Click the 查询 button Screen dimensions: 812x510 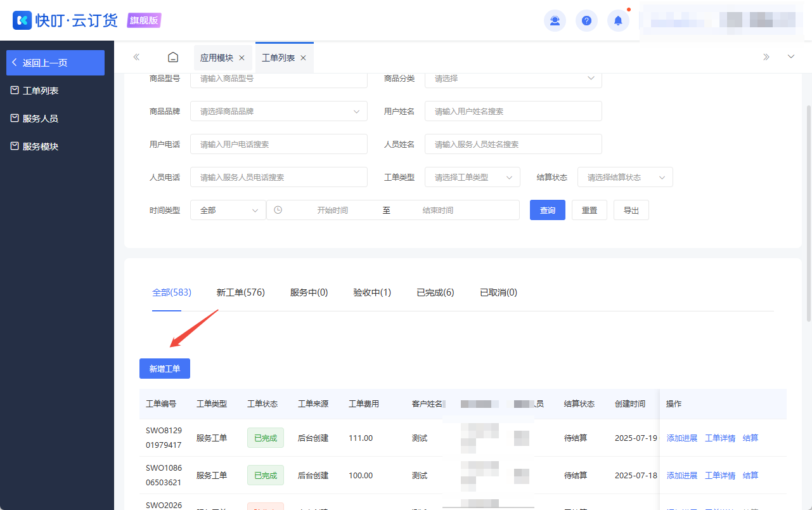coord(548,210)
